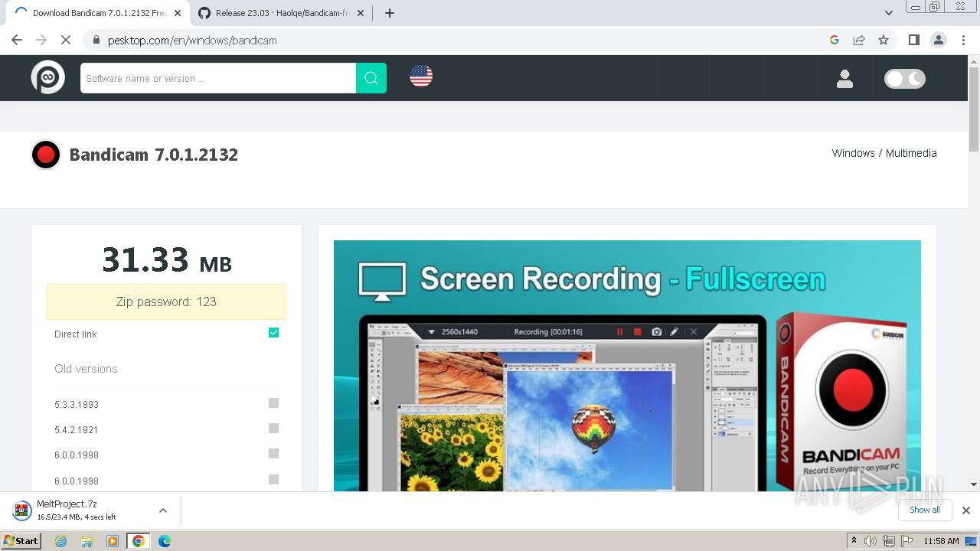Click version text 5.4.2.1921
Screen dimensions: 980x551
77,430
